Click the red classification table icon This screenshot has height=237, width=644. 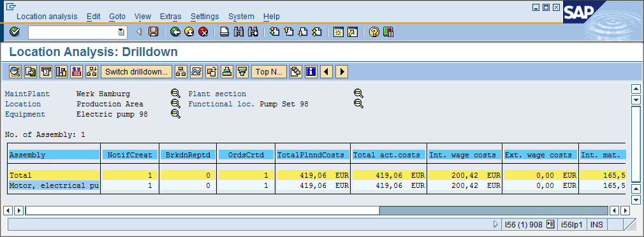pyautogui.click(x=77, y=72)
